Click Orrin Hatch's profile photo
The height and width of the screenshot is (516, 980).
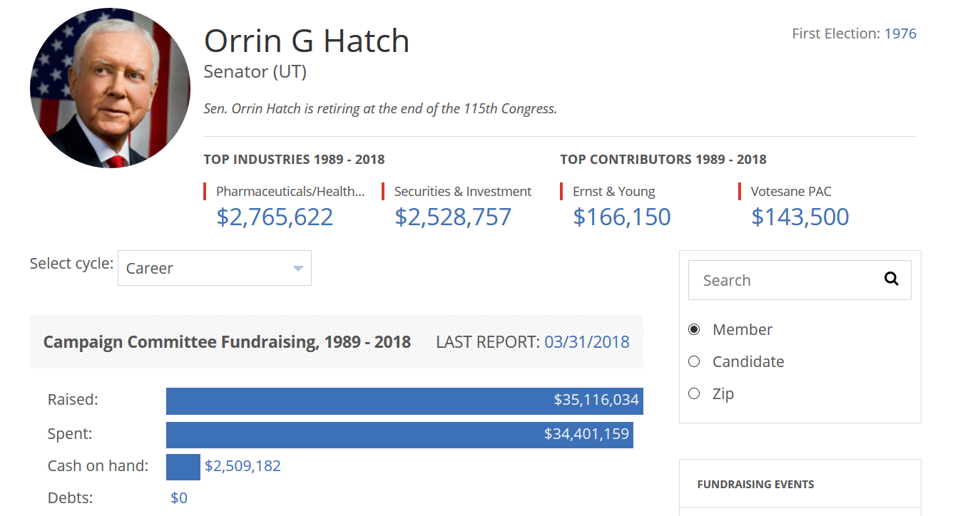pyautogui.click(x=110, y=88)
